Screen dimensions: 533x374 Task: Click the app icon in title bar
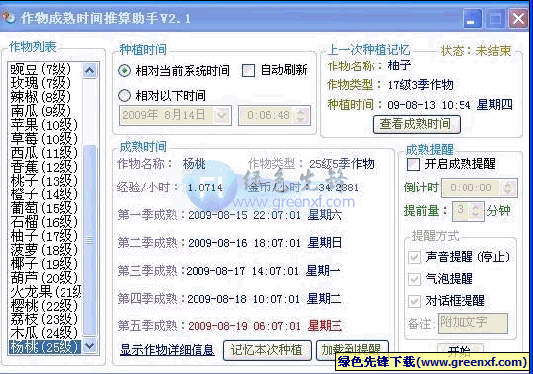pyautogui.click(x=9, y=17)
